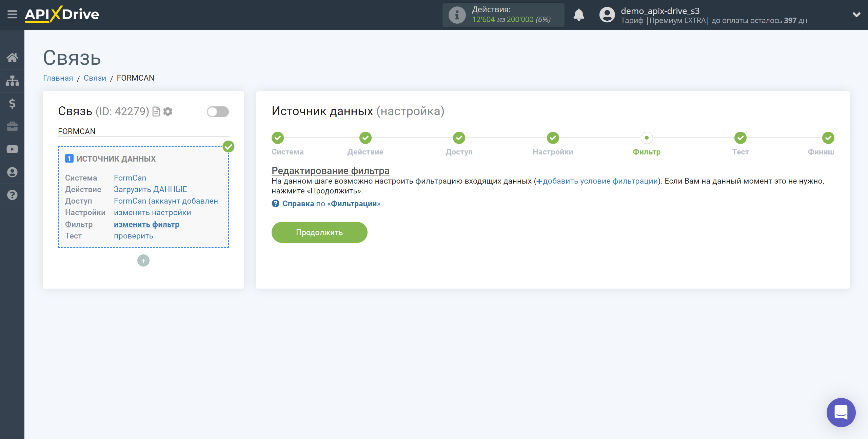Image resolution: width=868 pixels, height=439 pixels.
Task: Open the profile sidebar icon
Action: pyautogui.click(x=12, y=172)
